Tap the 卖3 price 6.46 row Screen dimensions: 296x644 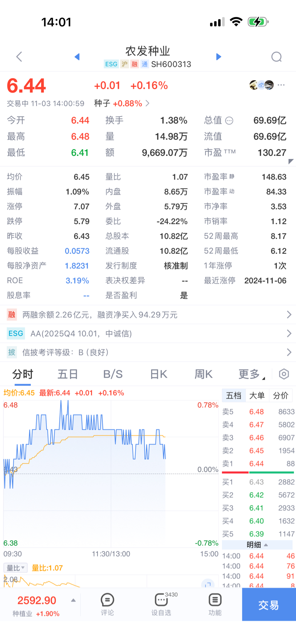pyautogui.click(x=258, y=438)
